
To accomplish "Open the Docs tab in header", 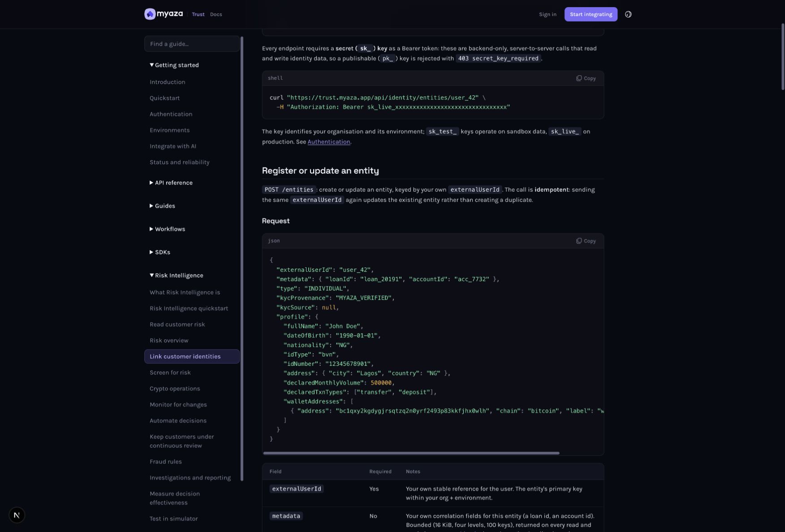I will click(x=216, y=14).
